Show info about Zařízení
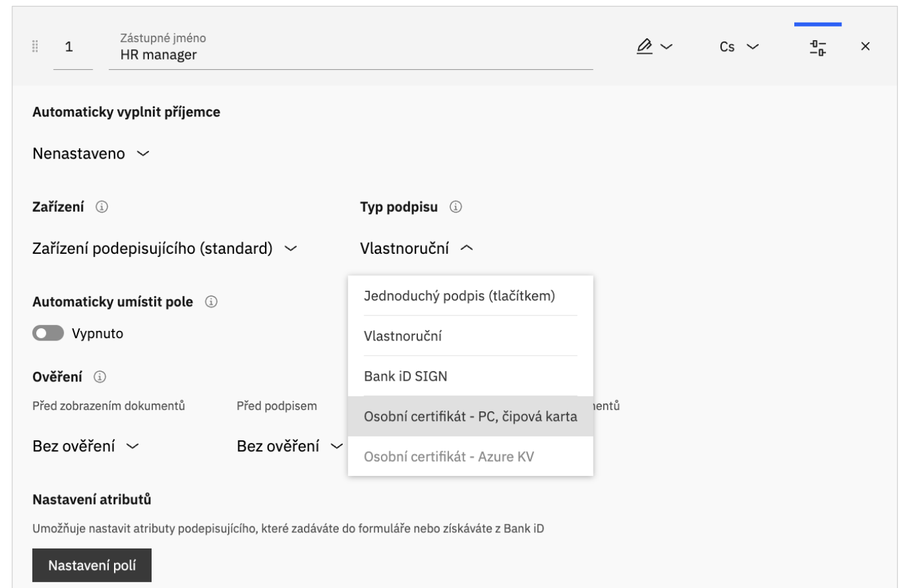The image size is (907, 588). pyautogui.click(x=102, y=207)
